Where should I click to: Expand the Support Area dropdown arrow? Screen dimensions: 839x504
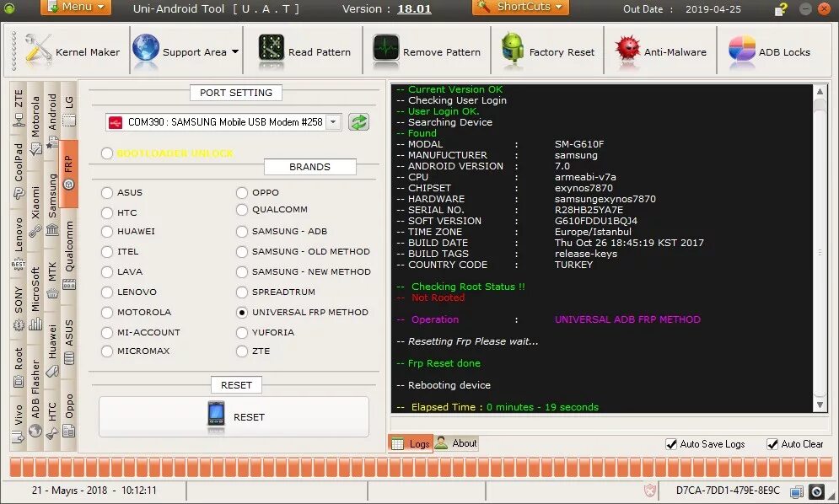coord(235,52)
